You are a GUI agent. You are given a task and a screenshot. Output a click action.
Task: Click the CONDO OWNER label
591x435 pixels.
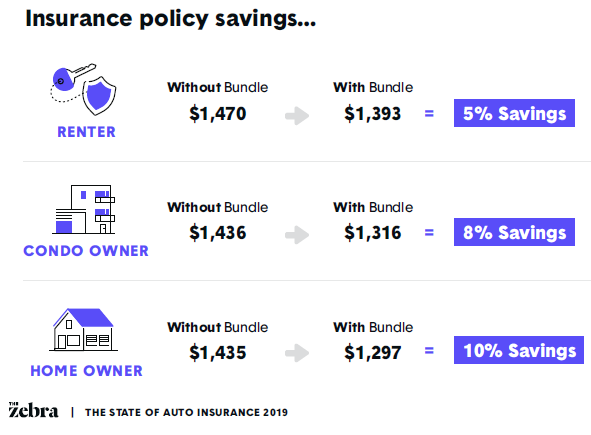pyautogui.click(x=86, y=251)
